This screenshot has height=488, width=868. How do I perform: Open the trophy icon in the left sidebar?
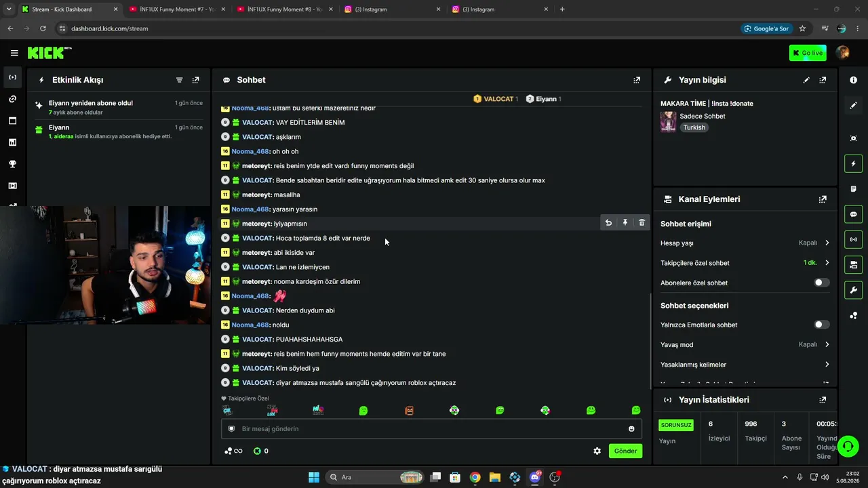pos(12,164)
